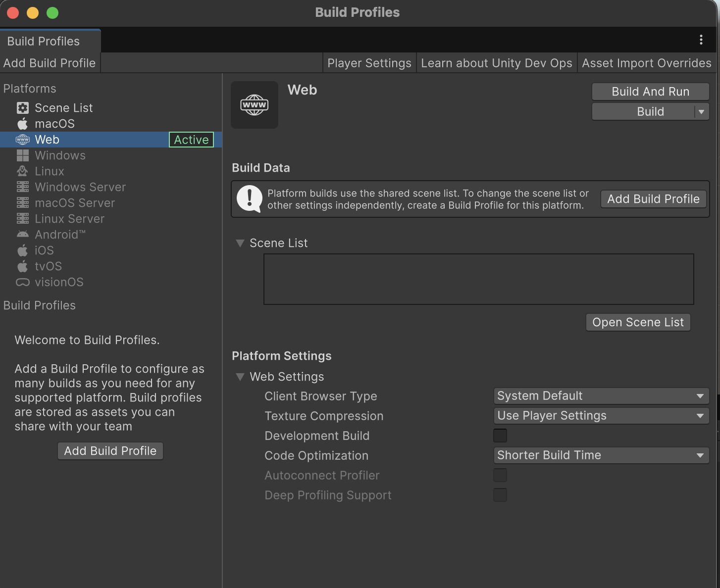Click the Linux penguin icon
The width and height of the screenshot is (720, 588).
(x=23, y=171)
